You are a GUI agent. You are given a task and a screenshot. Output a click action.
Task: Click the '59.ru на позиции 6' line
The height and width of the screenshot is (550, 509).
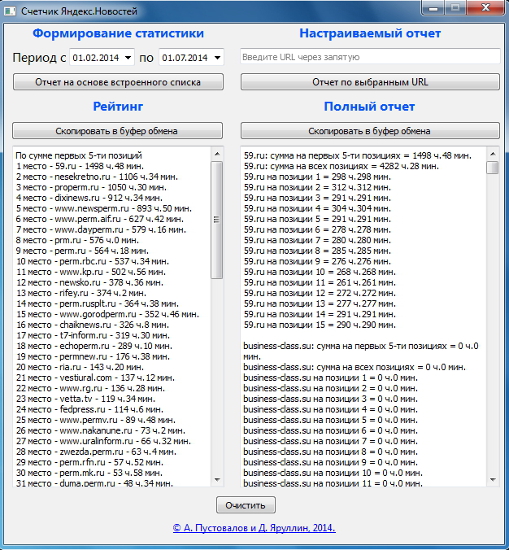[317, 229]
